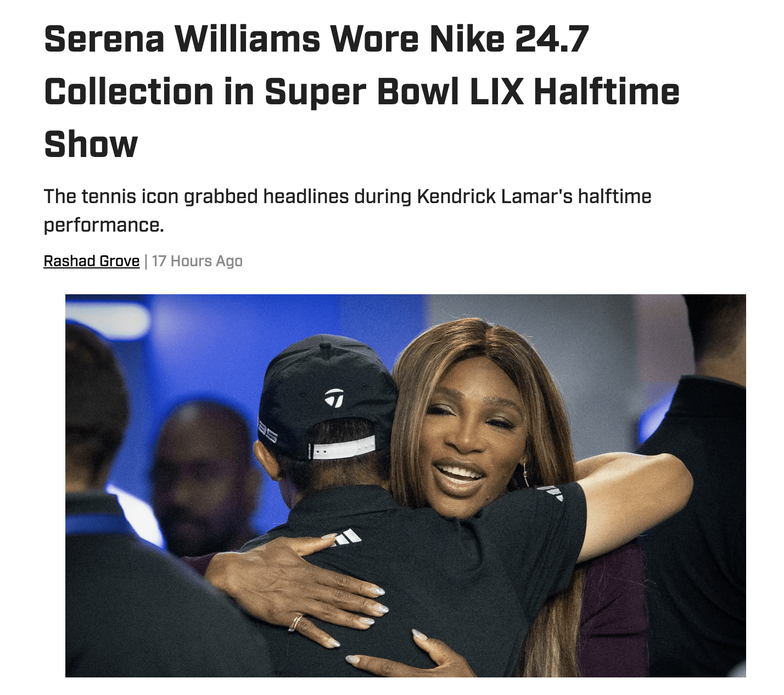Image resolution: width=784 pixels, height=695 pixels.
Task: Click the TaylorMade logo on the black cap
Action: [x=334, y=398]
